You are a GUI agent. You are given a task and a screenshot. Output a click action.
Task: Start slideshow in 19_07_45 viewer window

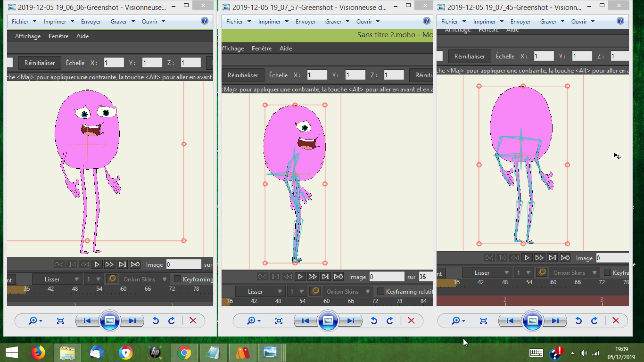pyautogui.click(x=533, y=321)
